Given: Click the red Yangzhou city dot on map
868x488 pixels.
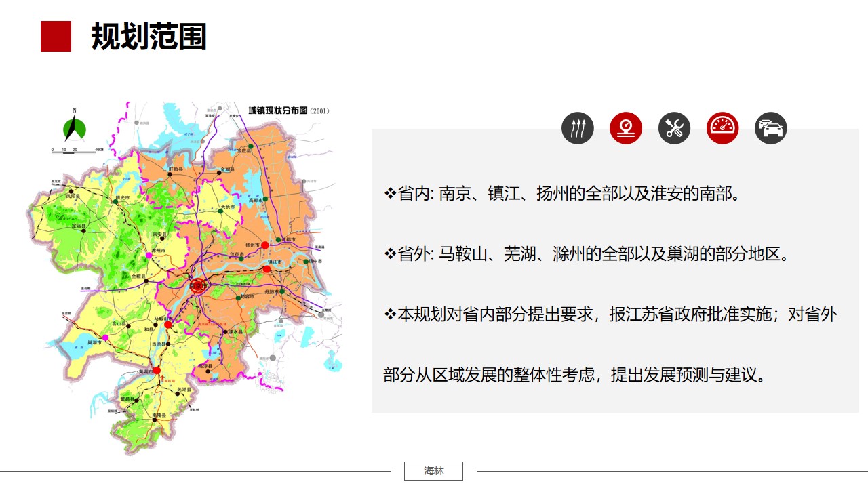Looking at the screenshot, I should pyautogui.click(x=264, y=245).
